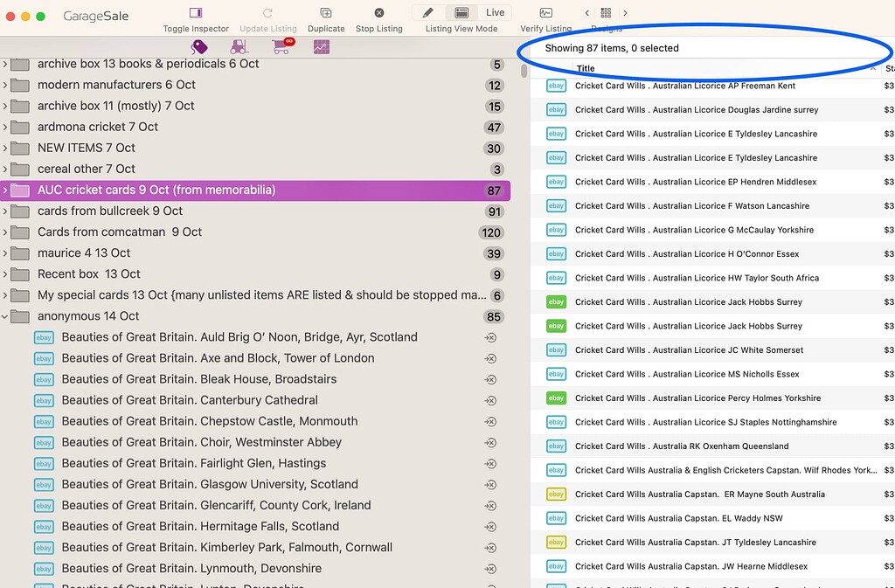The width and height of the screenshot is (895, 588).
Task: Click ebay icon for Bleak House, Broadstairs
Action: pyautogui.click(x=44, y=380)
